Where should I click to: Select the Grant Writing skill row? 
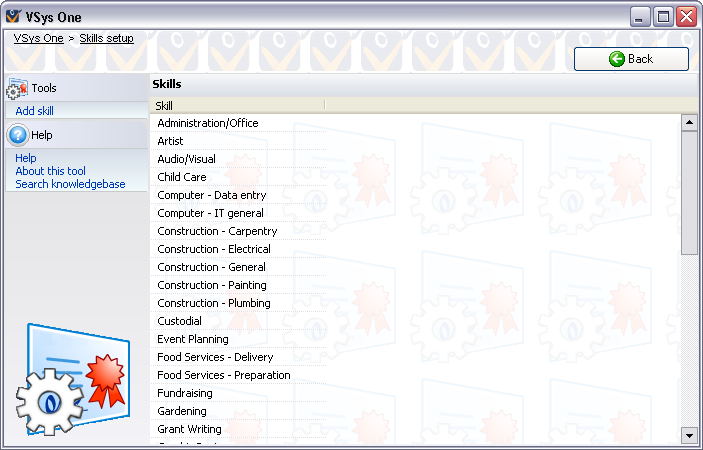click(238, 429)
